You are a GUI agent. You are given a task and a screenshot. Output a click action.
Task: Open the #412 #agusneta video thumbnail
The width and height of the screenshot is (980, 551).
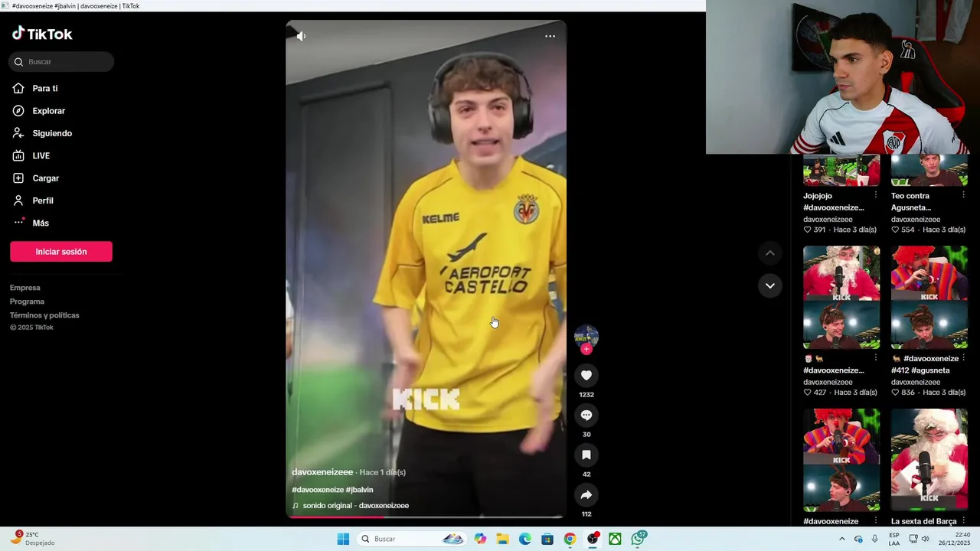click(929, 297)
